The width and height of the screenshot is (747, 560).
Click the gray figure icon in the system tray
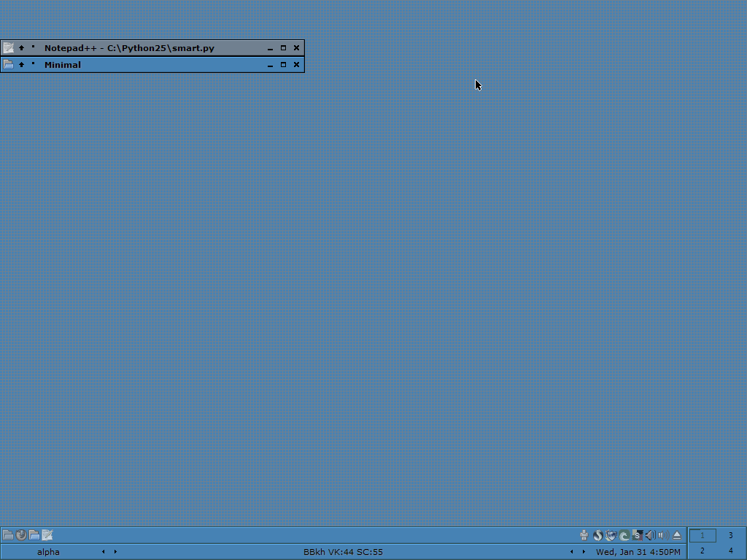click(x=584, y=535)
